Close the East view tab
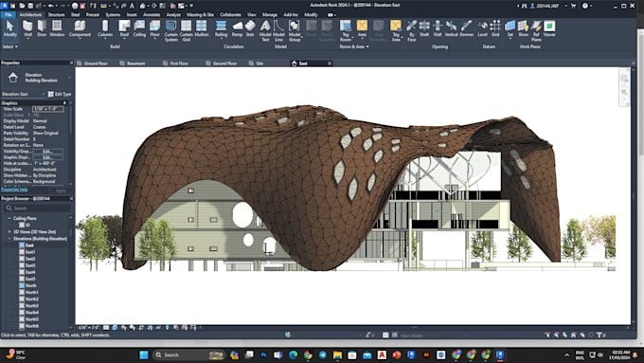 click(330, 64)
